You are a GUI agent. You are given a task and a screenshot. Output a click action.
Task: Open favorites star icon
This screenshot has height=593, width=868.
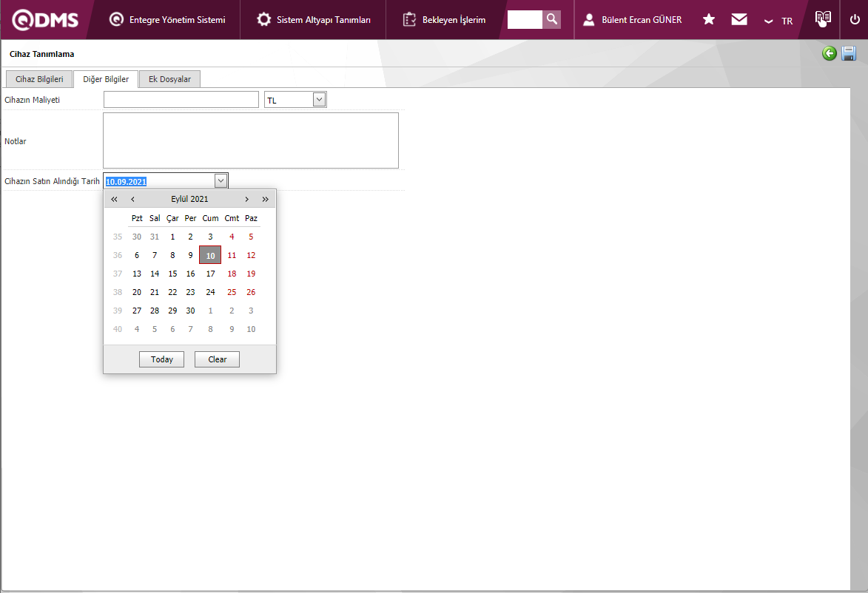coord(709,20)
